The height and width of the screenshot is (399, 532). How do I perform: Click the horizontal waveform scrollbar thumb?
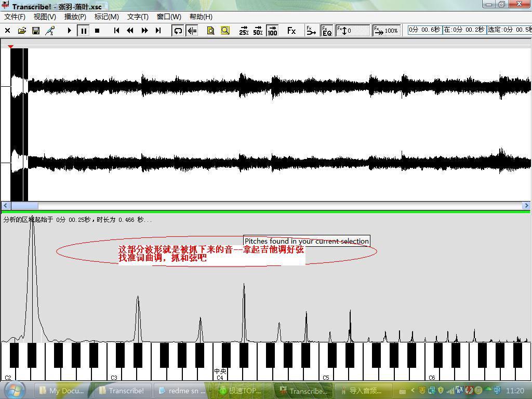(24, 206)
